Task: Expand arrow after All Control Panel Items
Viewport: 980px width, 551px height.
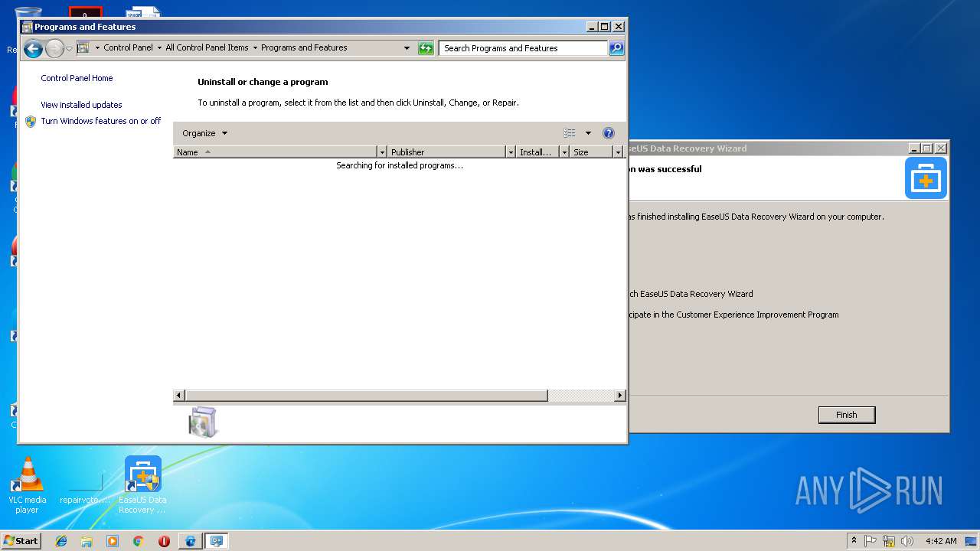Action: pyautogui.click(x=255, y=47)
